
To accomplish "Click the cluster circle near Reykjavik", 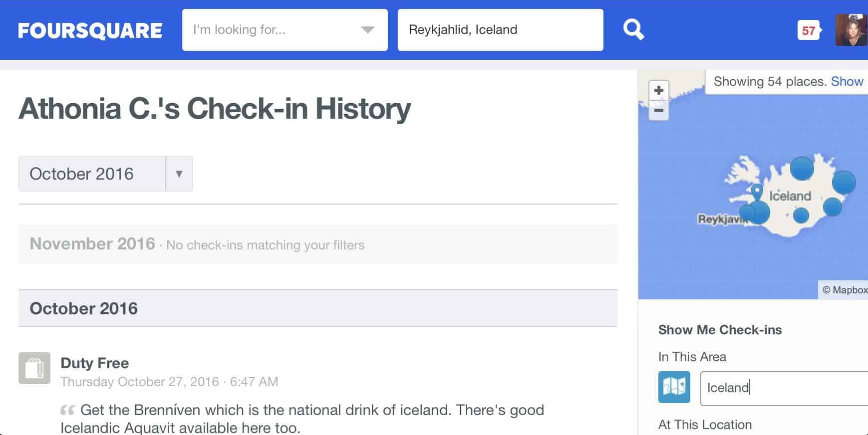I will click(759, 213).
